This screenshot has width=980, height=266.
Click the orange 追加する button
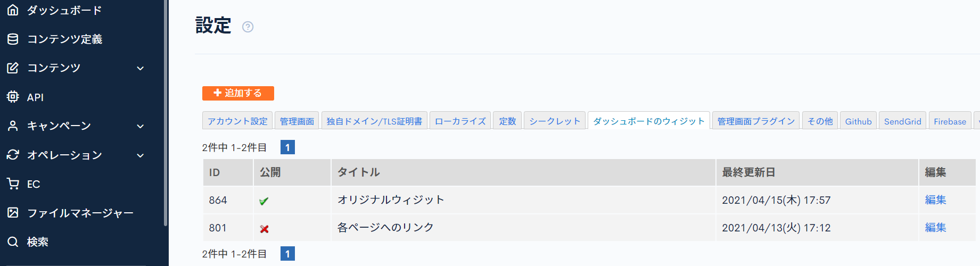238,93
